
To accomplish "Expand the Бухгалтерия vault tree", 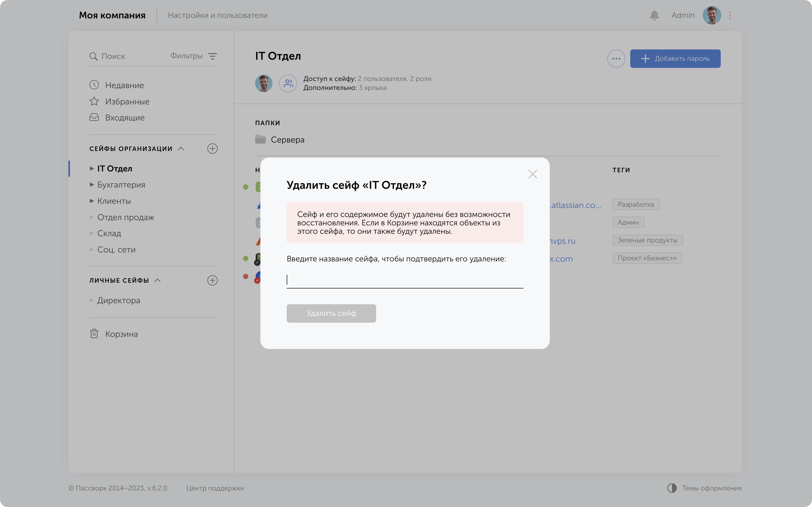I will (92, 185).
